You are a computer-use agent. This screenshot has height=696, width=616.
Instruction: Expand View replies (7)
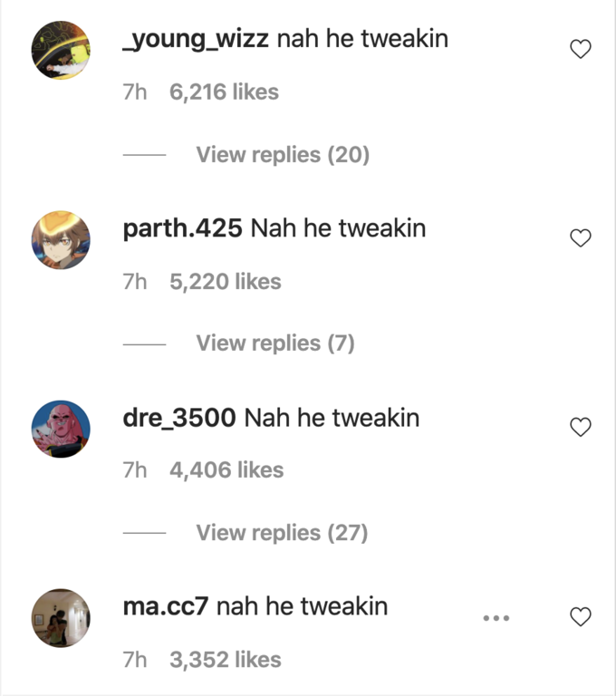pos(275,343)
